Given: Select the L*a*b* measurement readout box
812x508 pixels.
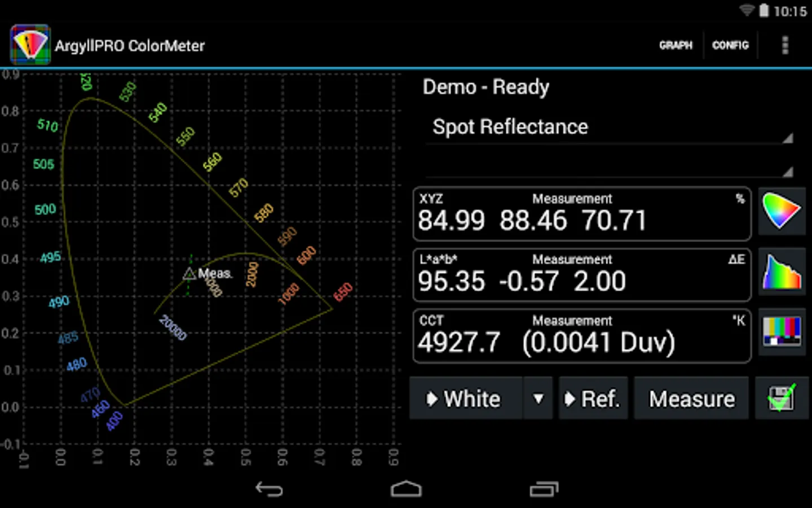Looking at the screenshot, I should point(582,275).
